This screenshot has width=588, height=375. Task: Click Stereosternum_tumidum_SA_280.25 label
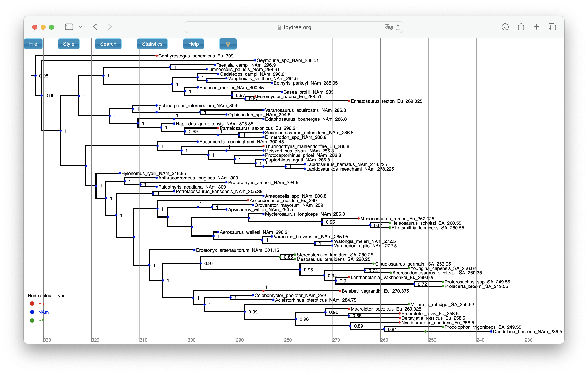(335, 255)
